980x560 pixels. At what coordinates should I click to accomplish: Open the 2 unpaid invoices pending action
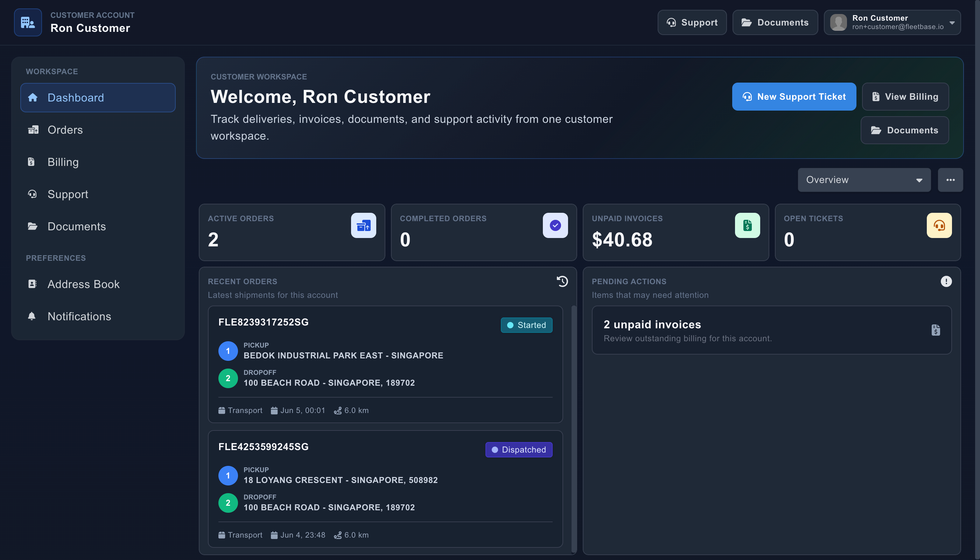tap(771, 330)
